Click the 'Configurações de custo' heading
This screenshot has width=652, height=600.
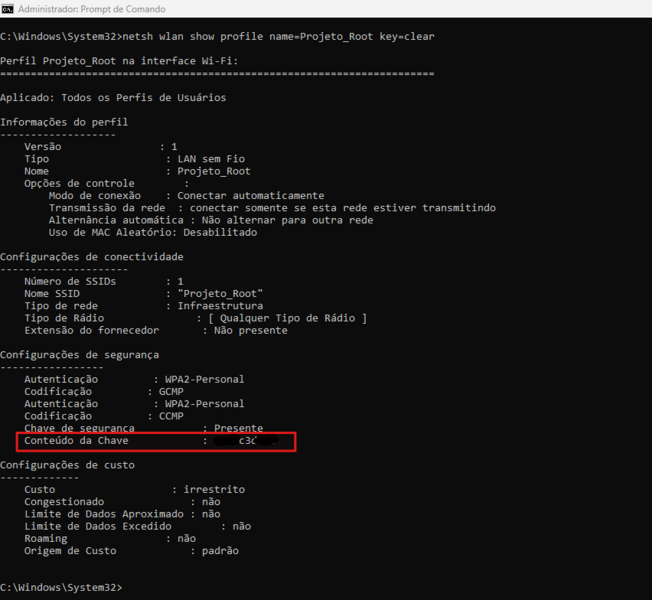pyautogui.click(x=67, y=465)
